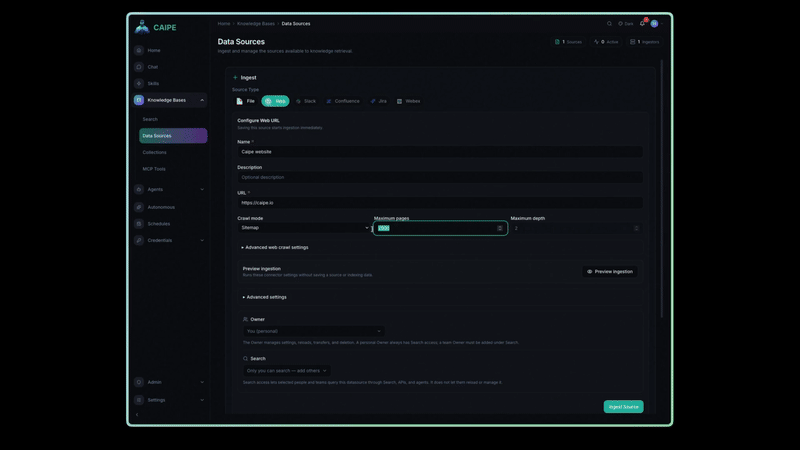The width and height of the screenshot is (800, 450).
Task: Select the File source type
Action: [x=245, y=101]
